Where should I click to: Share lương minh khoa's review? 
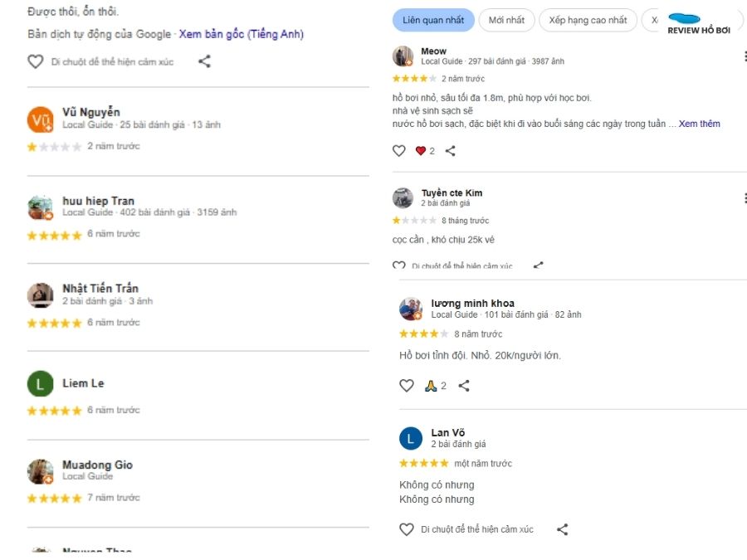[464, 386]
